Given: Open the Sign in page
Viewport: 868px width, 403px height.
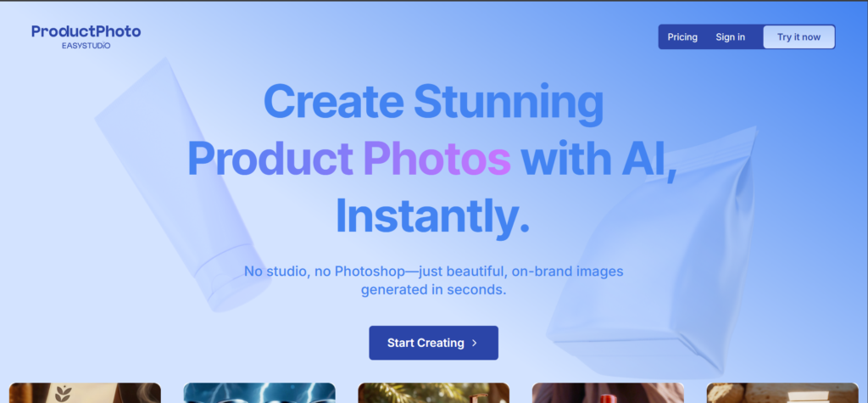Looking at the screenshot, I should click(730, 37).
